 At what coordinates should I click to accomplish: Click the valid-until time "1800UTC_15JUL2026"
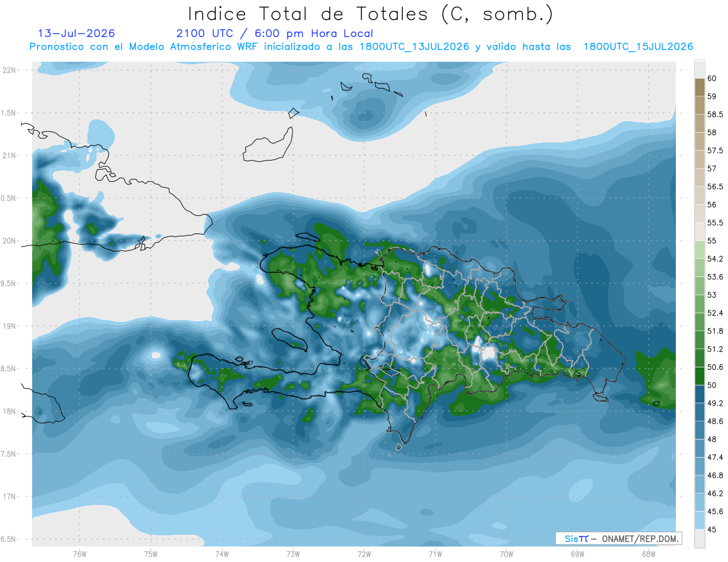(x=638, y=47)
